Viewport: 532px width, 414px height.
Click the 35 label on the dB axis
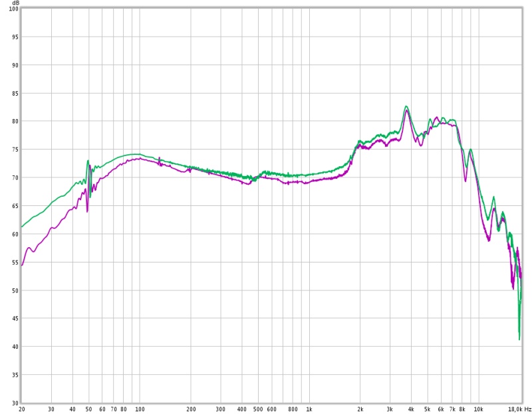14,375
